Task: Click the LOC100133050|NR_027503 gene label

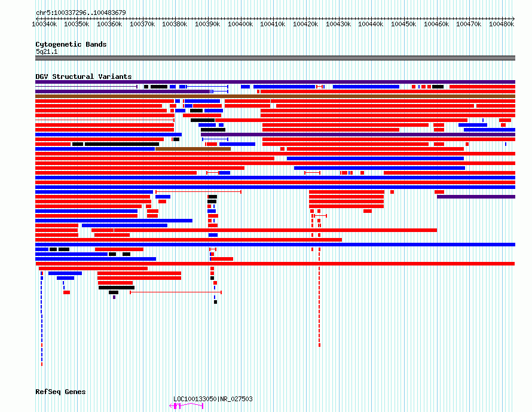Action: point(213,399)
